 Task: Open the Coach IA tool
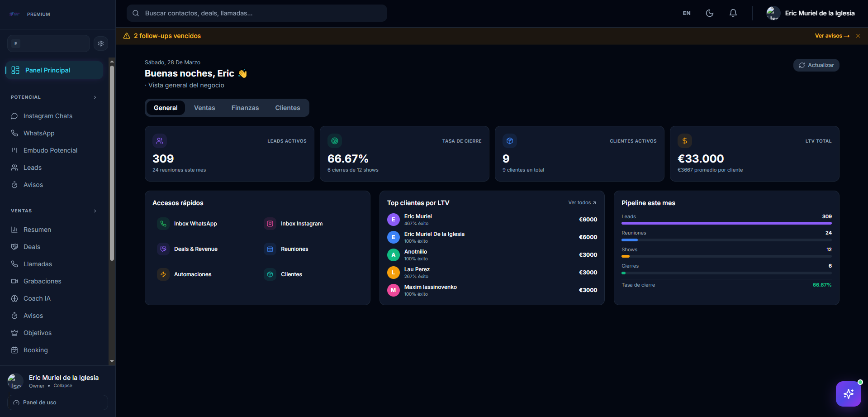click(37, 298)
